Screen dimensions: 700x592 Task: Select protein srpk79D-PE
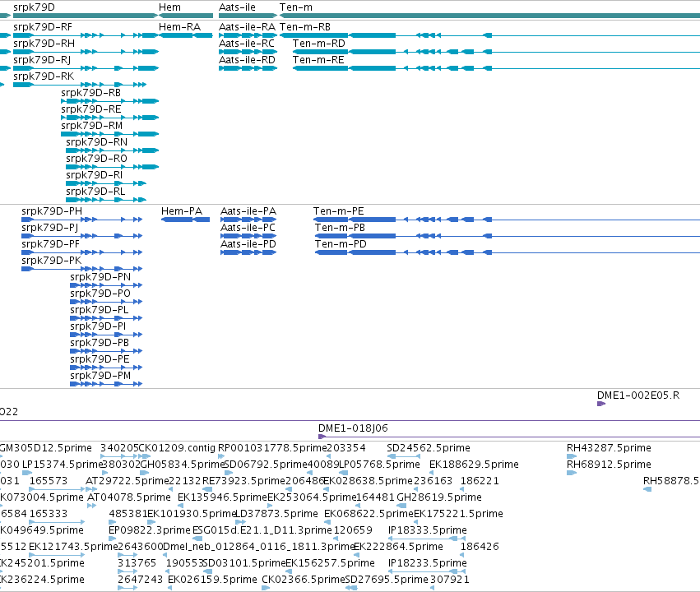click(x=100, y=359)
